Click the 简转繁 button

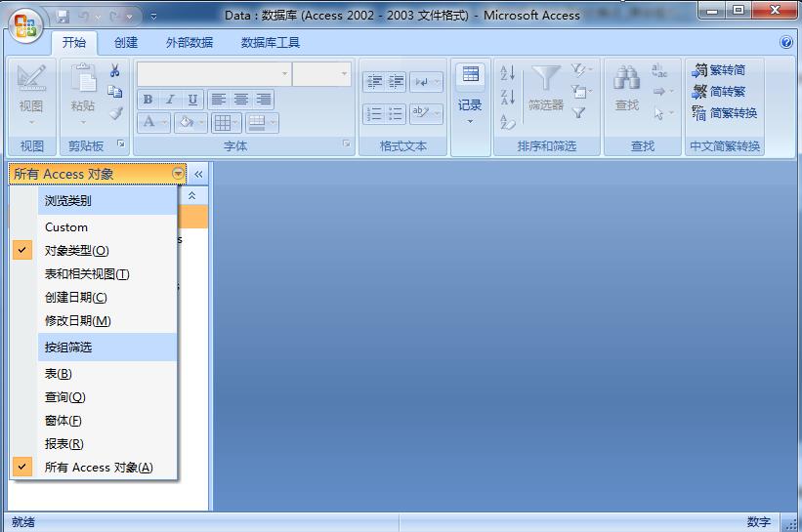tap(719, 92)
